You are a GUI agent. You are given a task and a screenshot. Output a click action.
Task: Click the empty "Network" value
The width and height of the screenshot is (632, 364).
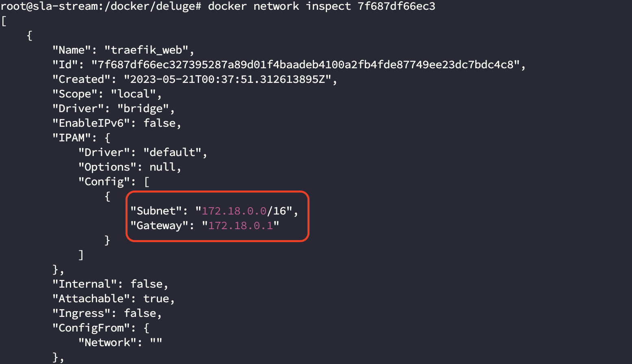click(156, 342)
